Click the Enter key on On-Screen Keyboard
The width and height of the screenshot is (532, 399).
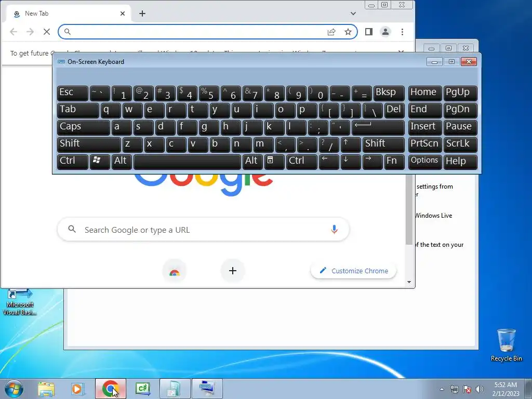click(x=378, y=127)
